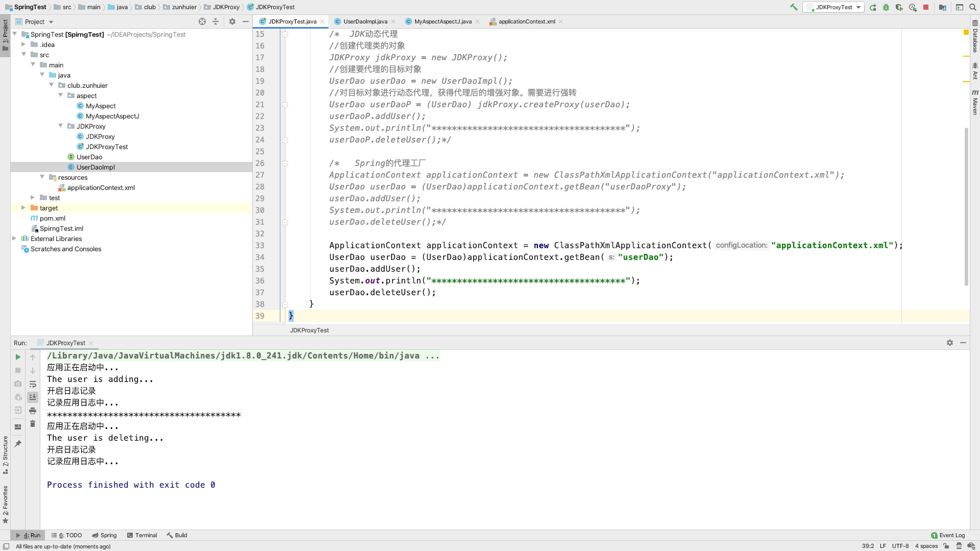Switch to the JDKProxyTest.java editor tab
This screenshot has width=980, height=551.
coord(292,21)
